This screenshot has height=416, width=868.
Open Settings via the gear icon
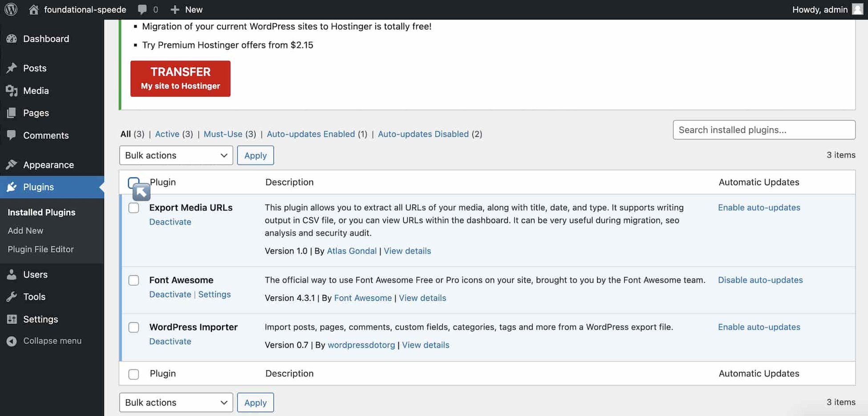(x=12, y=319)
